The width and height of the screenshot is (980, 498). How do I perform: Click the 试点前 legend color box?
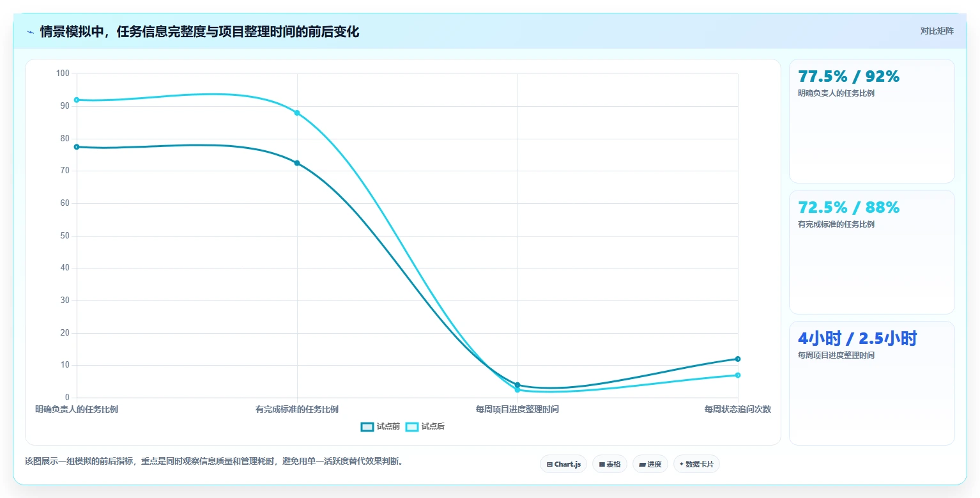tap(367, 427)
